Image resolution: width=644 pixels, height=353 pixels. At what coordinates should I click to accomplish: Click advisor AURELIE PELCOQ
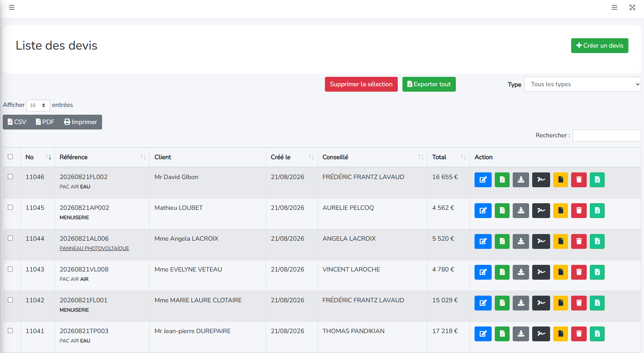click(x=348, y=208)
